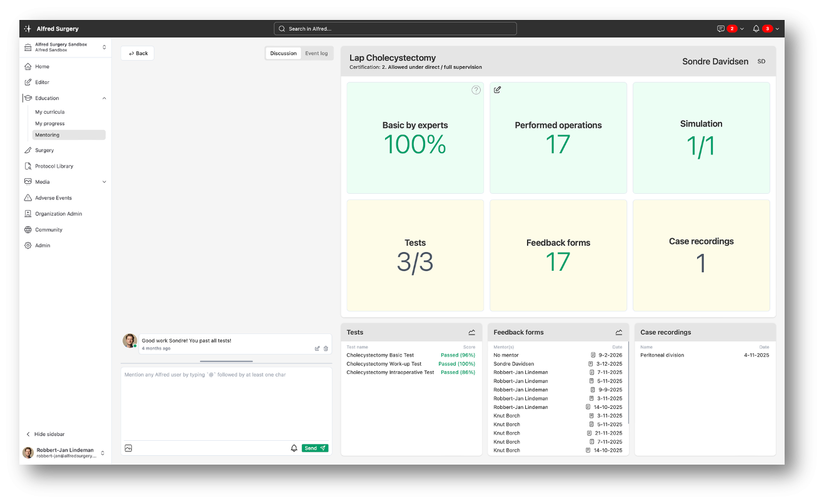The height and width of the screenshot is (504, 824).
Task: Click the discussion pane resize handle bar
Action: [226, 361]
